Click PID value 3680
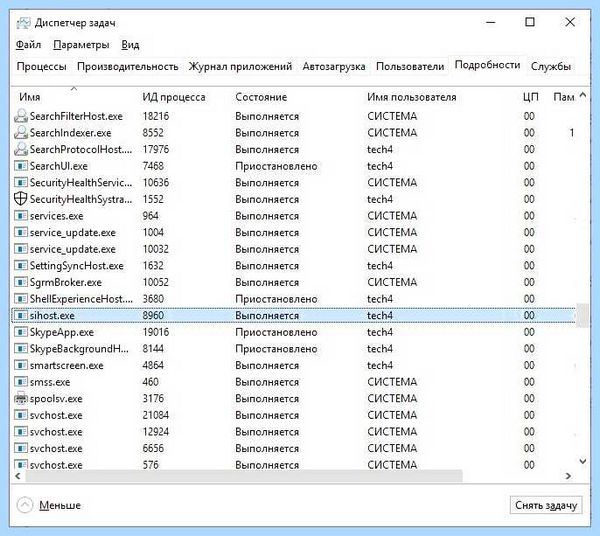Viewport: 600px width, 536px height. pyautogui.click(x=153, y=299)
